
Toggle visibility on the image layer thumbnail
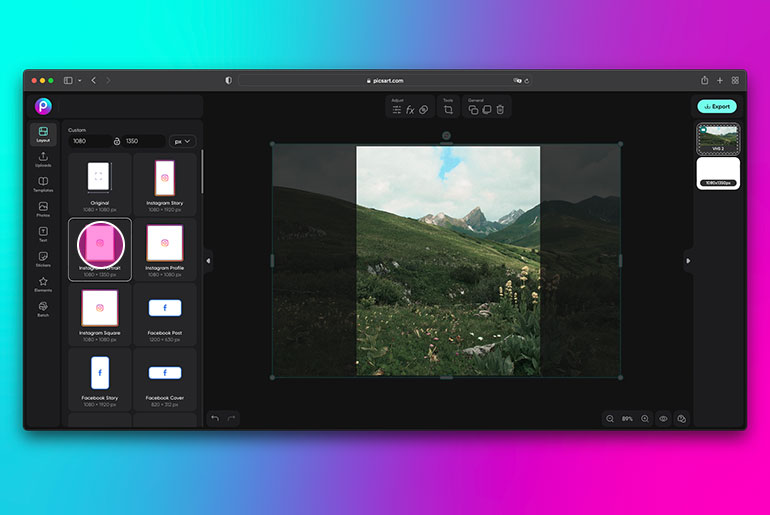[703, 130]
